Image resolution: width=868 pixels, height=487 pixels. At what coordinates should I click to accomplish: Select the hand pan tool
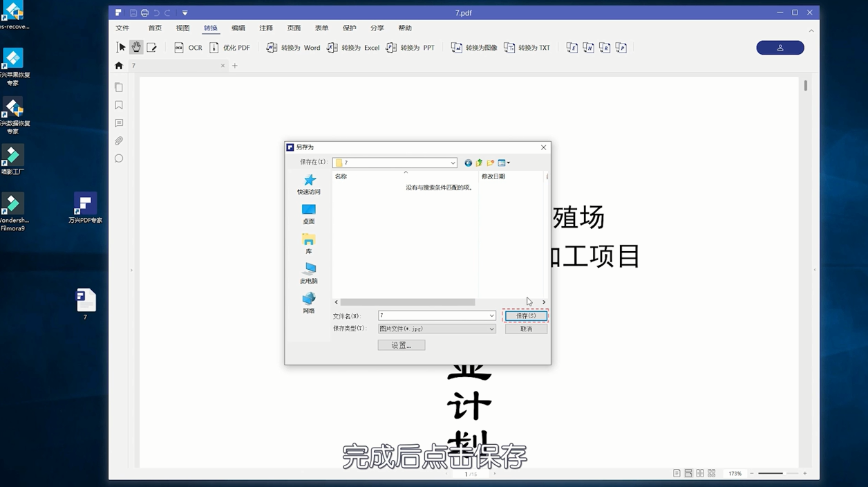pos(136,47)
